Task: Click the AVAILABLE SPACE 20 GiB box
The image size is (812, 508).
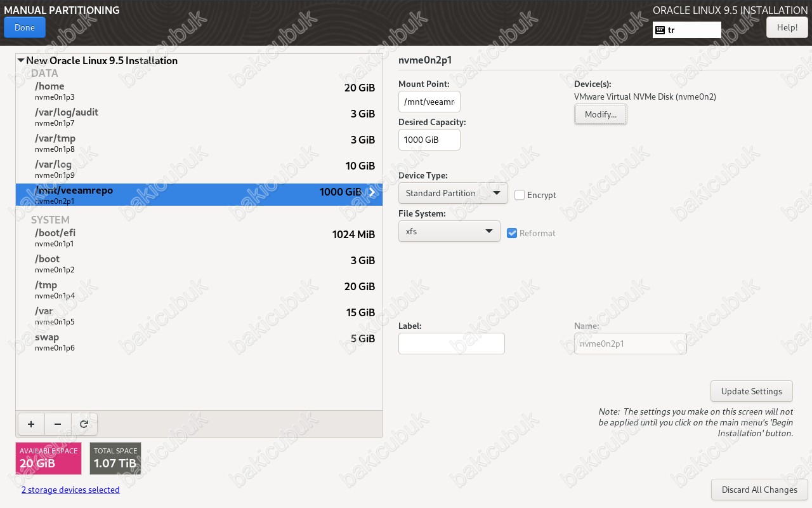Action: [x=49, y=458]
